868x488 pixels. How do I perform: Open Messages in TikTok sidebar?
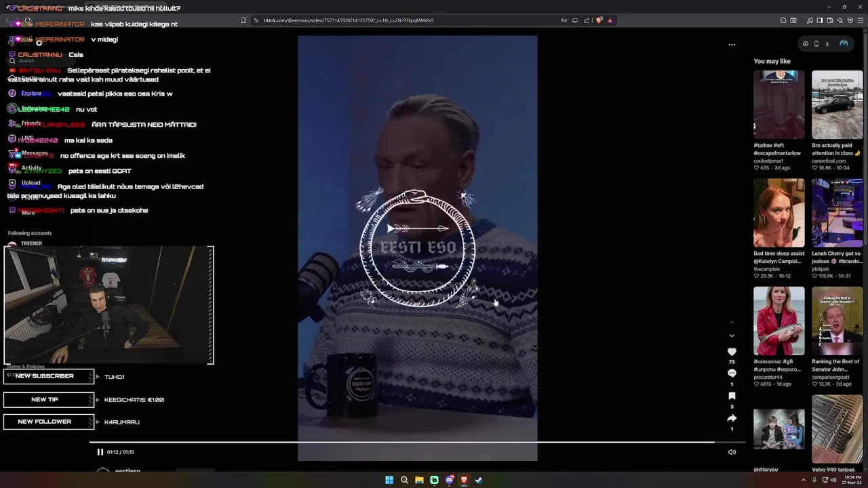(x=35, y=153)
